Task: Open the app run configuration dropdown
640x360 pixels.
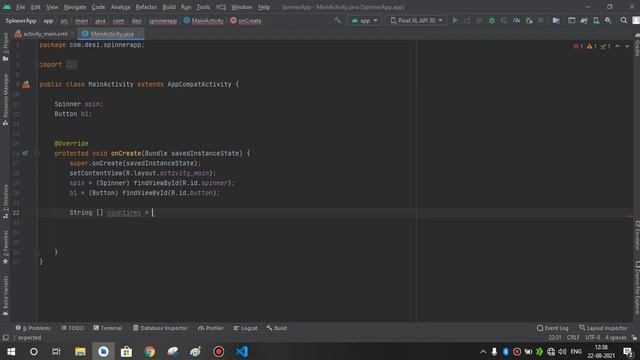Action: point(364,20)
